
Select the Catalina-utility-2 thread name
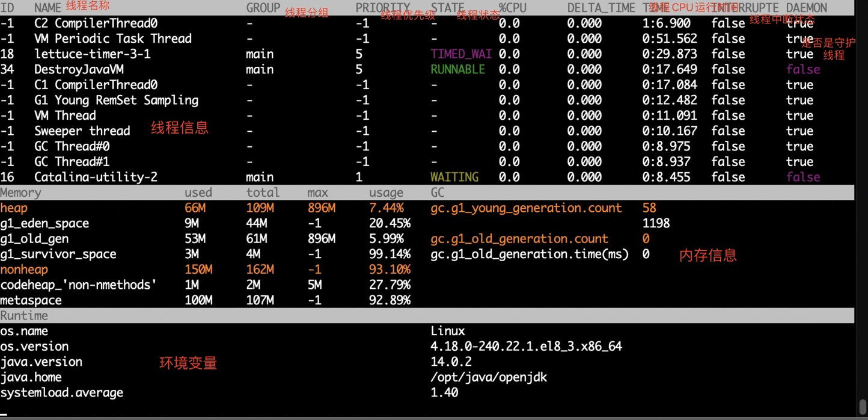(96, 178)
